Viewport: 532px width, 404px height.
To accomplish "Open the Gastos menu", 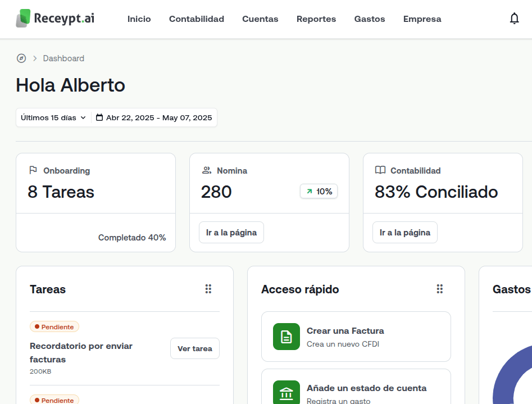I will [370, 19].
